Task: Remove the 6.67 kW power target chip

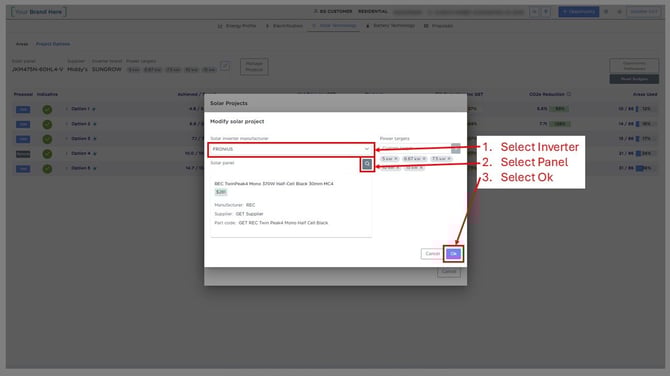Action: [424, 159]
